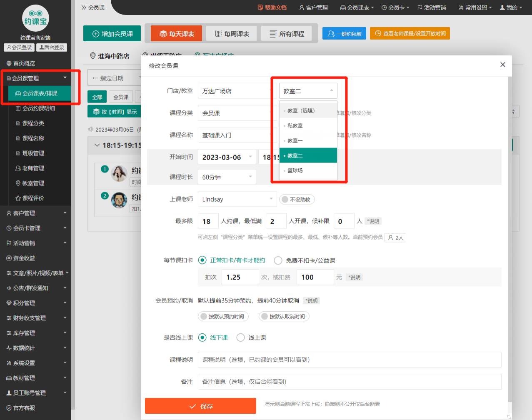Toggle 按默认取消时间 switch
The image size is (532, 420).
tap(284, 316)
